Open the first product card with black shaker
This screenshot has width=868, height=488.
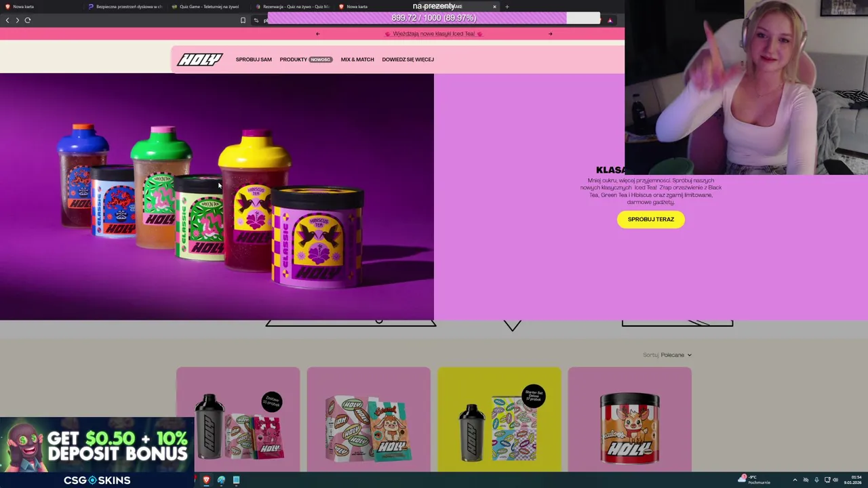click(238, 419)
